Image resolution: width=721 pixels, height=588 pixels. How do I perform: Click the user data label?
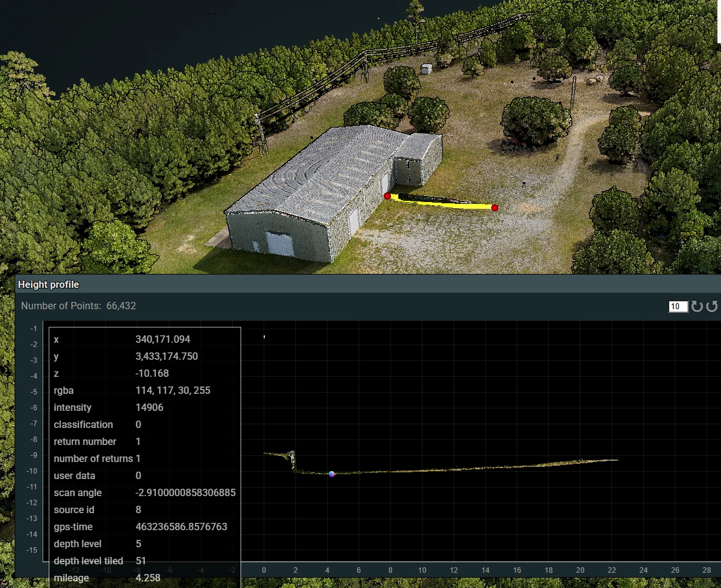tap(74, 475)
